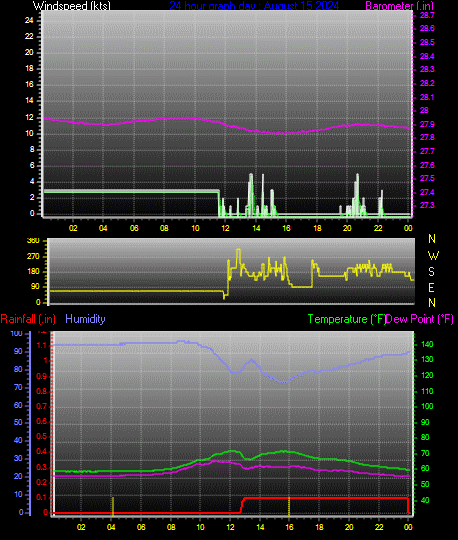Click the E wind direction letter

tap(431, 288)
